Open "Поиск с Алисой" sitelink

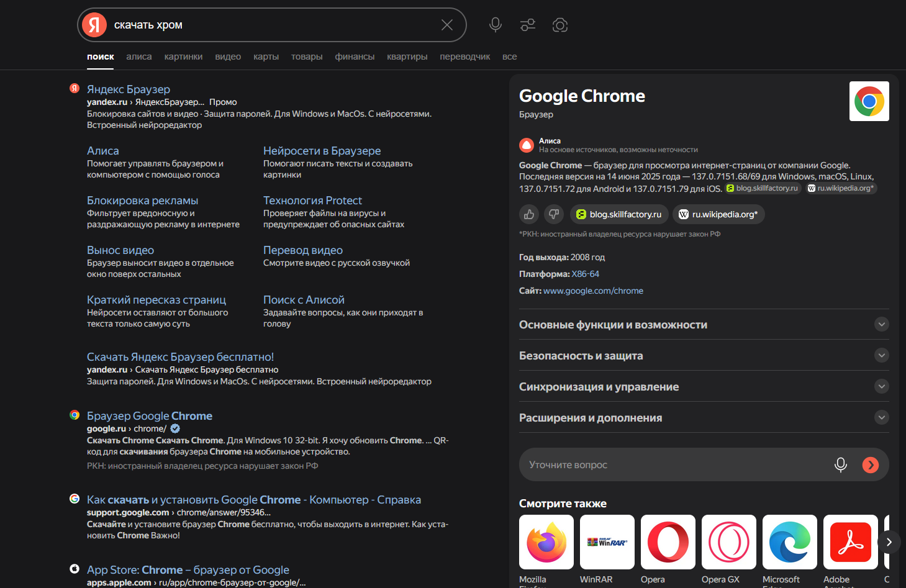(304, 300)
